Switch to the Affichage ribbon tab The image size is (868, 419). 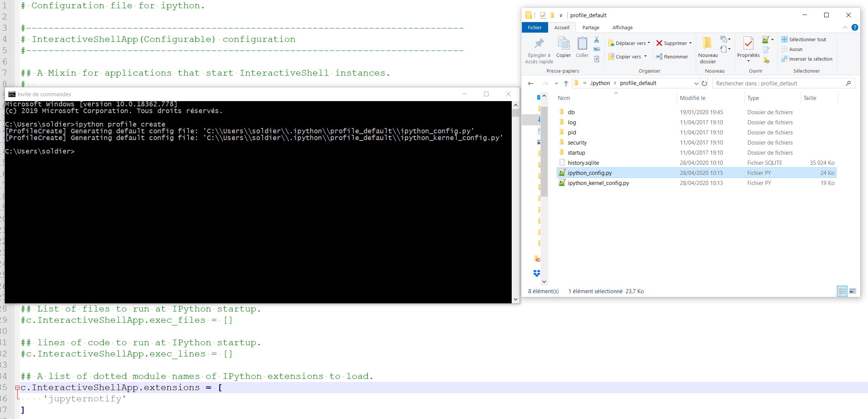tap(622, 27)
